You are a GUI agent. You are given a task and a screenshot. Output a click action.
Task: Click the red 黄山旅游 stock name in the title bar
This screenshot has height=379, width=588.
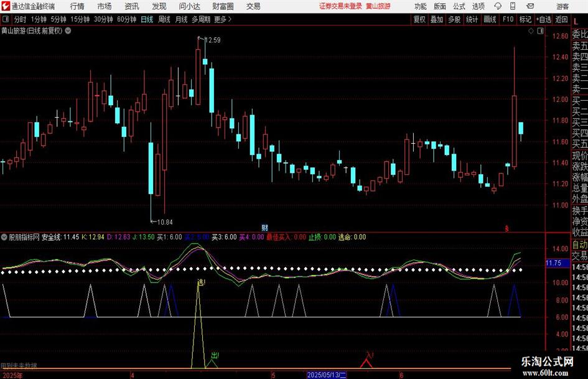378,6
